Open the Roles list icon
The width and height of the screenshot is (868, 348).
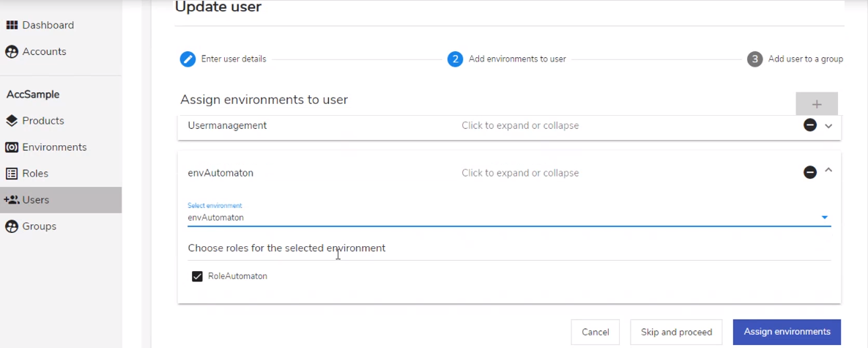click(x=12, y=173)
